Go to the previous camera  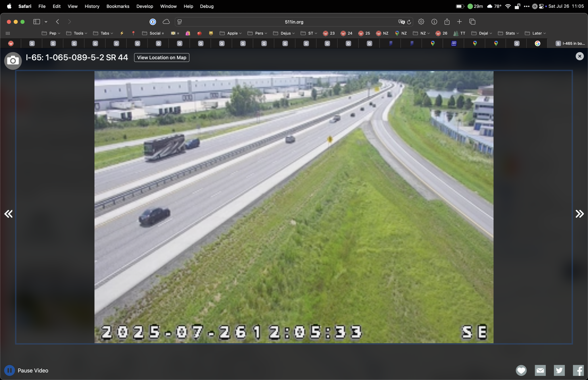pyautogui.click(x=8, y=214)
